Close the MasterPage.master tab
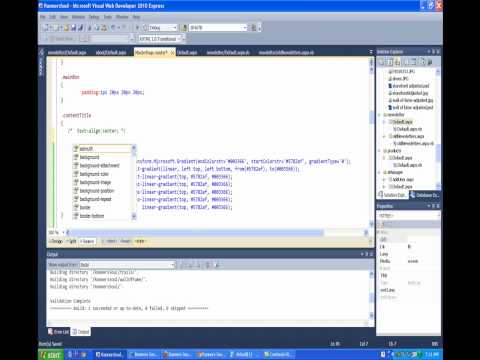This screenshot has width=480, height=360. pos(172,53)
